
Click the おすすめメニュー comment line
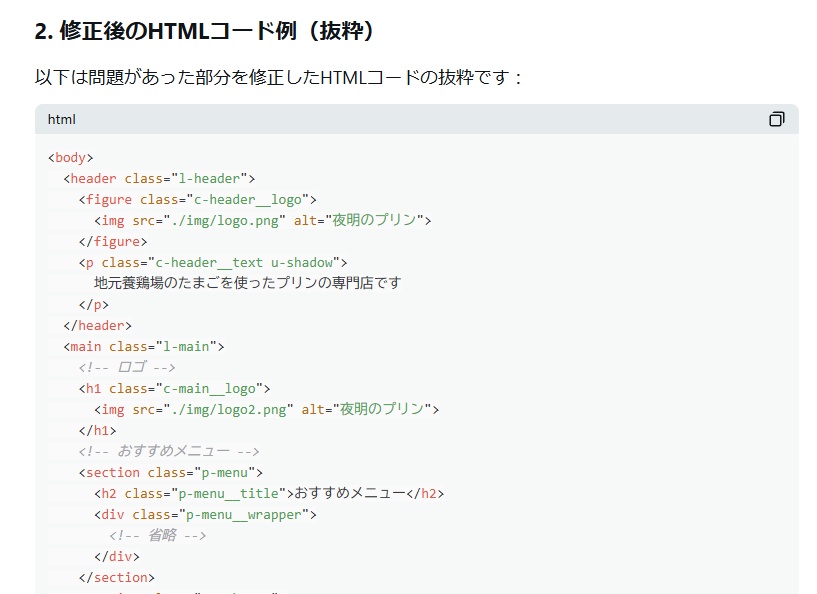pos(169,451)
